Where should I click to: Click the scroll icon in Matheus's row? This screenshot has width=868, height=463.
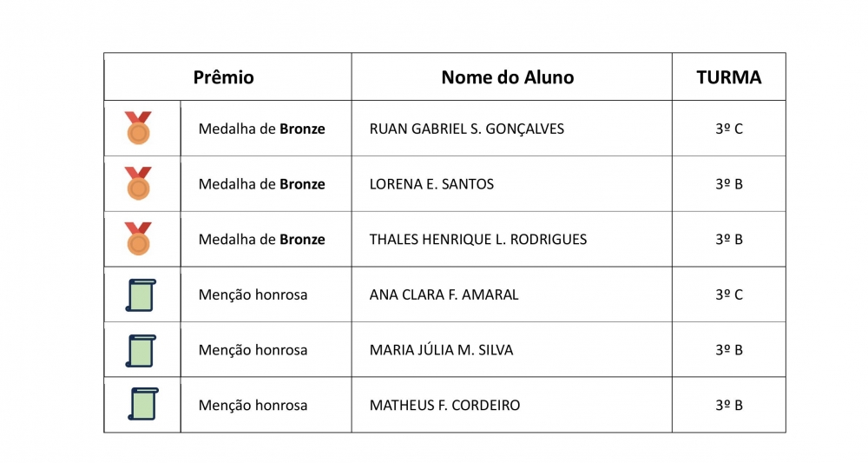point(142,405)
